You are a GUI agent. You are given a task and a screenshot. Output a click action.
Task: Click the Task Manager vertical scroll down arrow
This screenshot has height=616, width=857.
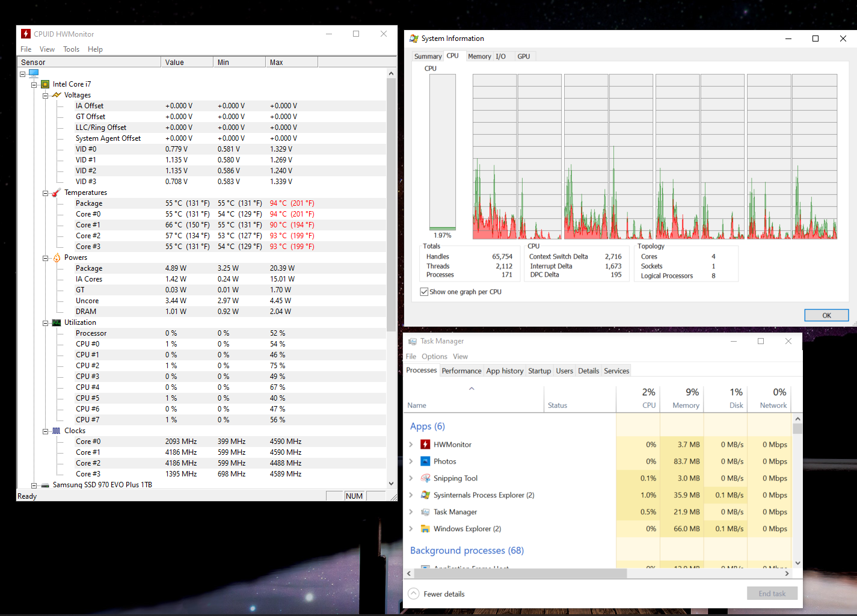point(797,563)
